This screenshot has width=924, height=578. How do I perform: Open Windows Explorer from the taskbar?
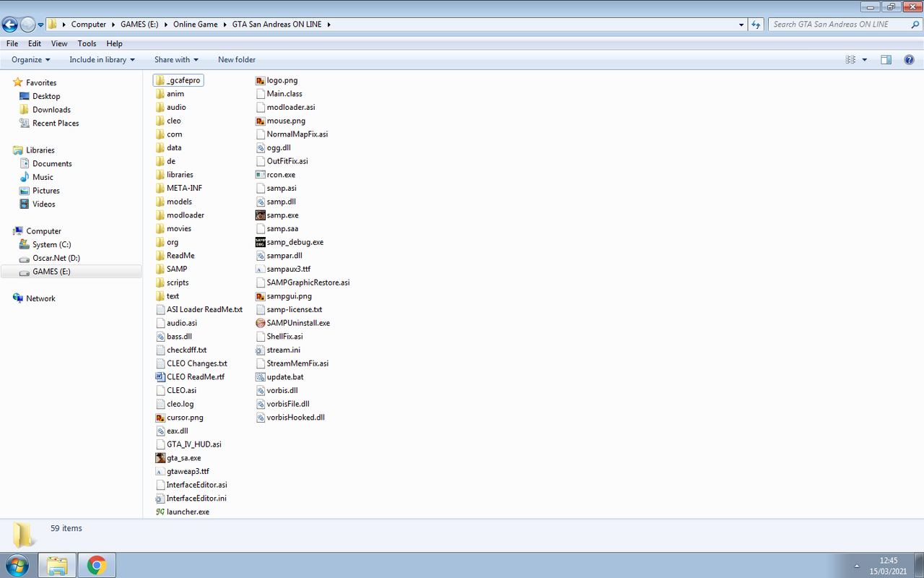click(x=57, y=565)
